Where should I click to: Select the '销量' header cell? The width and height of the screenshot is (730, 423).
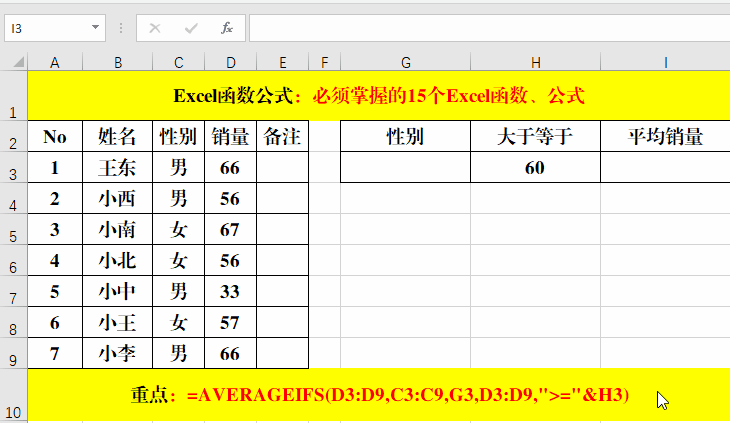tap(230, 136)
